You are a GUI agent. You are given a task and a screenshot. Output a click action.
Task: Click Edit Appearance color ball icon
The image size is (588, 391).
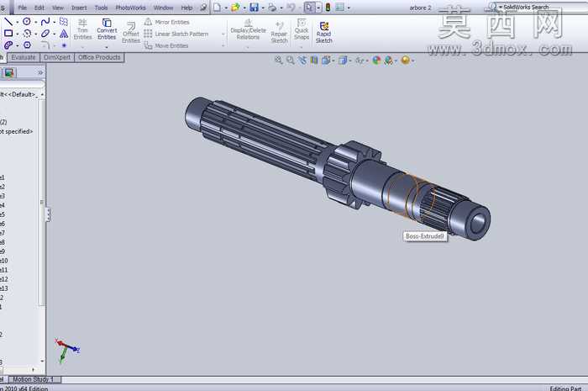(376, 60)
